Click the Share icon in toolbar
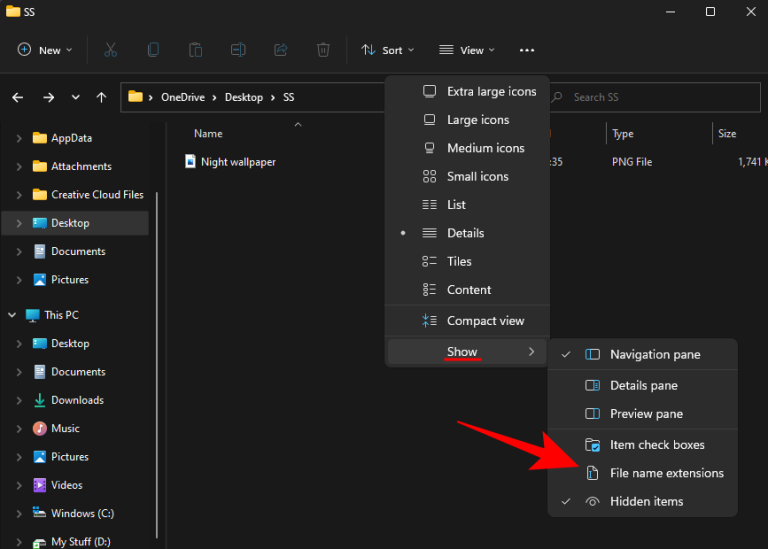This screenshot has height=549, width=768. pyautogui.click(x=280, y=50)
